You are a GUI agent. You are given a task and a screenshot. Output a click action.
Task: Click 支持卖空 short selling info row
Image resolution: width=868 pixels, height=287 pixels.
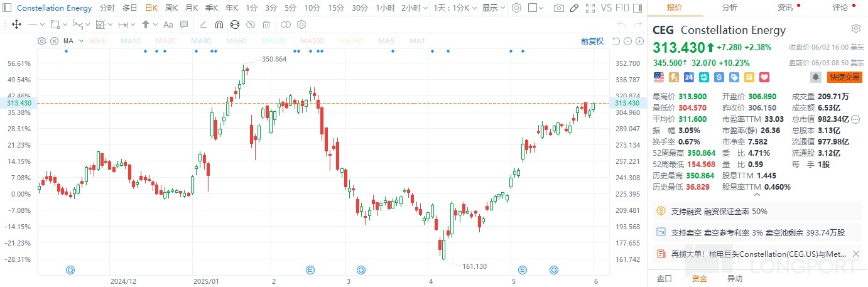click(x=757, y=232)
